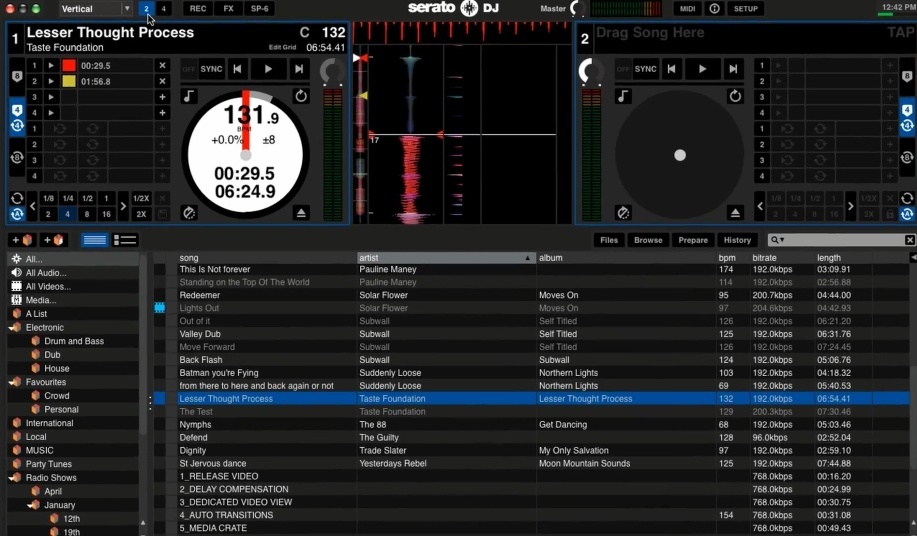Play the track on deck 2
The height and width of the screenshot is (536, 917).
coord(702,69)
